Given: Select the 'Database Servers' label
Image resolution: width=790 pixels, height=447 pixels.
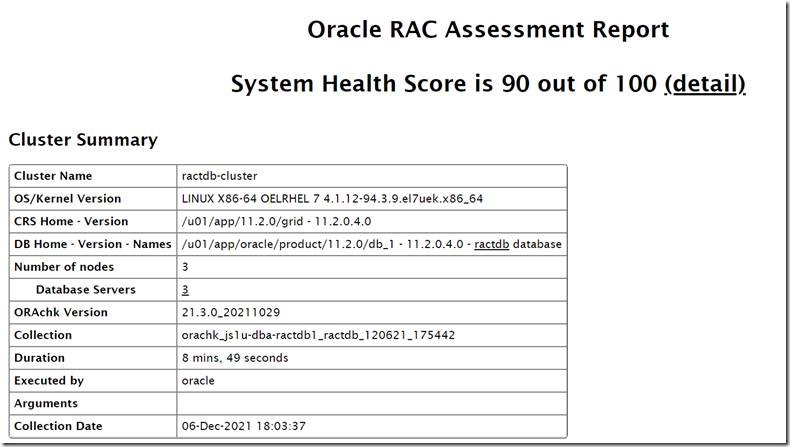Looking at the screenshot, I should (86, 290).
